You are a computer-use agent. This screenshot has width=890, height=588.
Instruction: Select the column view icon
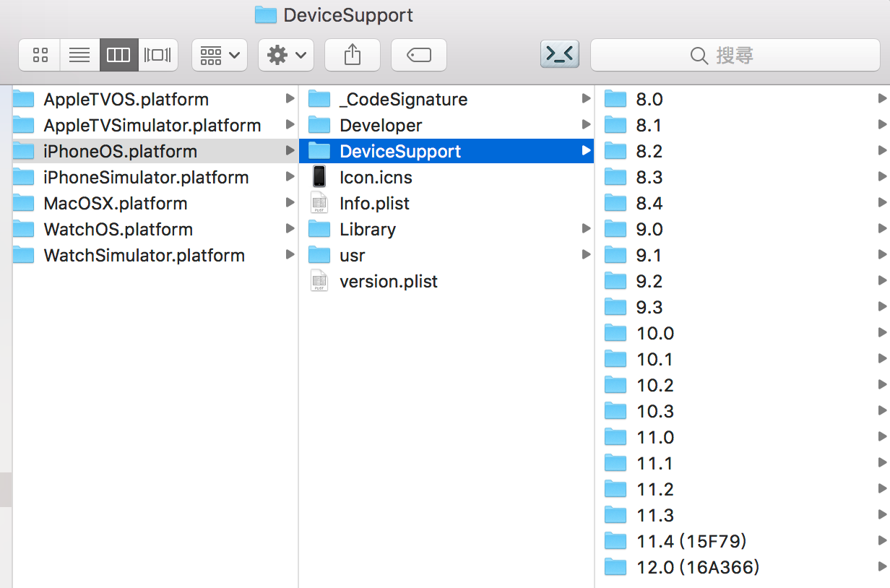tap(118, 54)
